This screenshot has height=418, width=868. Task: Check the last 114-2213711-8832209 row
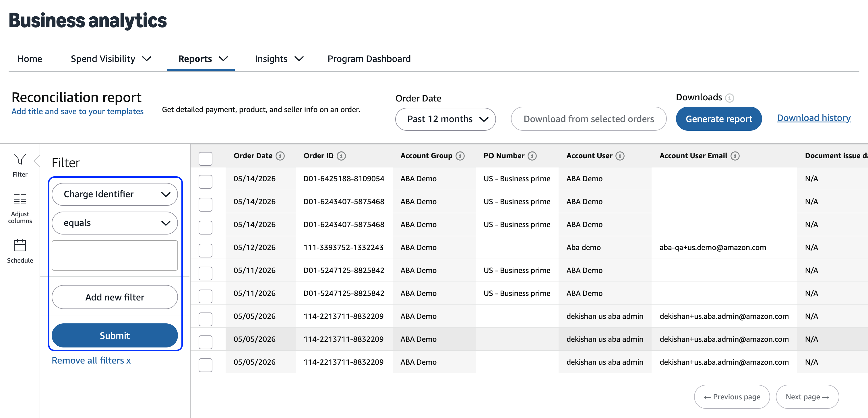[205, 365]
